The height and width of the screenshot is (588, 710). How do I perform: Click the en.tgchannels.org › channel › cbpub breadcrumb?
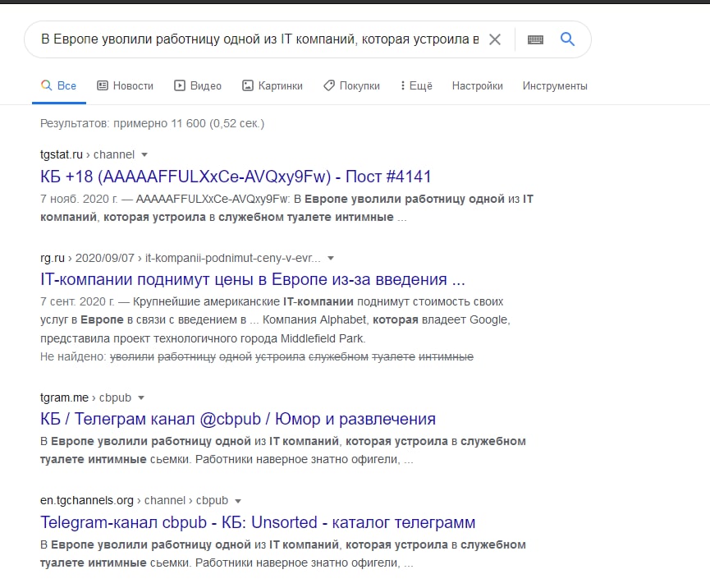(x=134, y=501)
